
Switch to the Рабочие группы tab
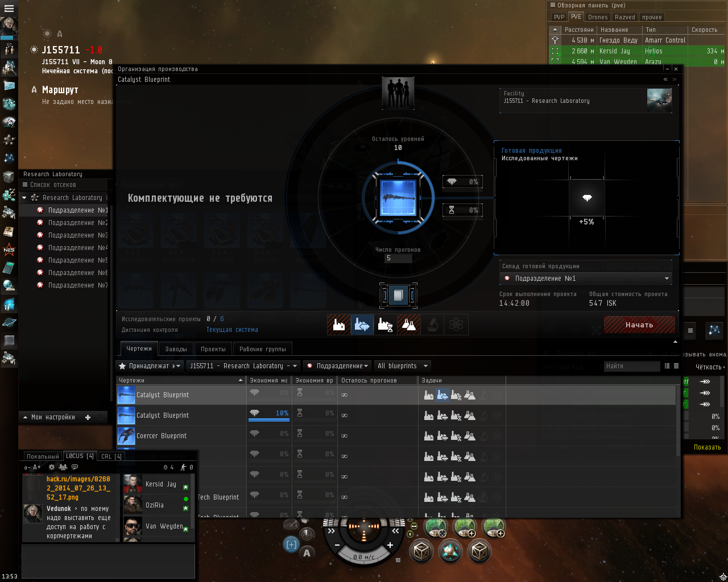[263, 349]
